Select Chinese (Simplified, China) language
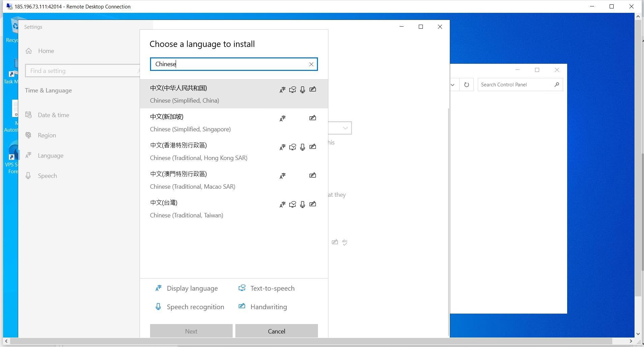Viewport: 644px width, 347px height. tap(234, 94)
